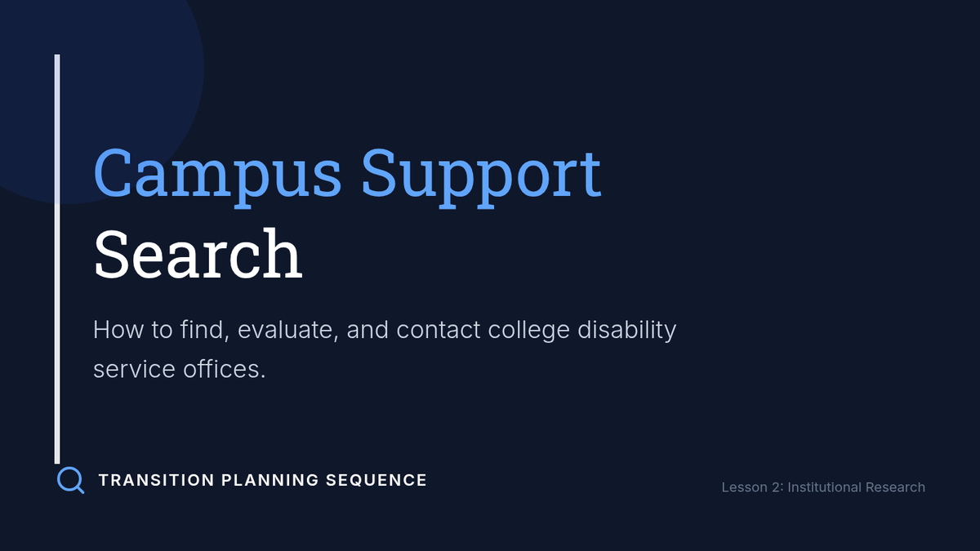The image size is (980, 551).
Task: Select the blue "Campus Support" title line
Action: (347, 173)
